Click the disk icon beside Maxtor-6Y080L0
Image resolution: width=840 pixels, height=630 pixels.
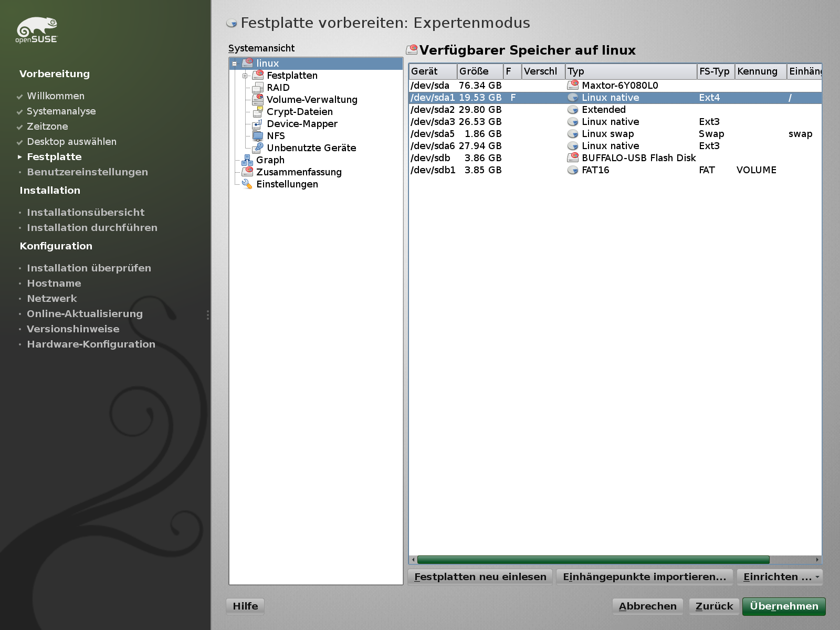(573, 85)
